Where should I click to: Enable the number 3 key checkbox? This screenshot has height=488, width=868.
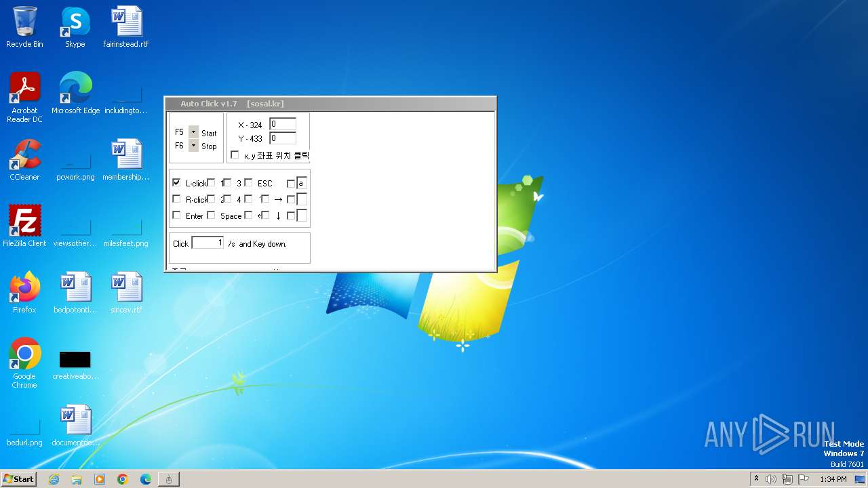[227, 182]
